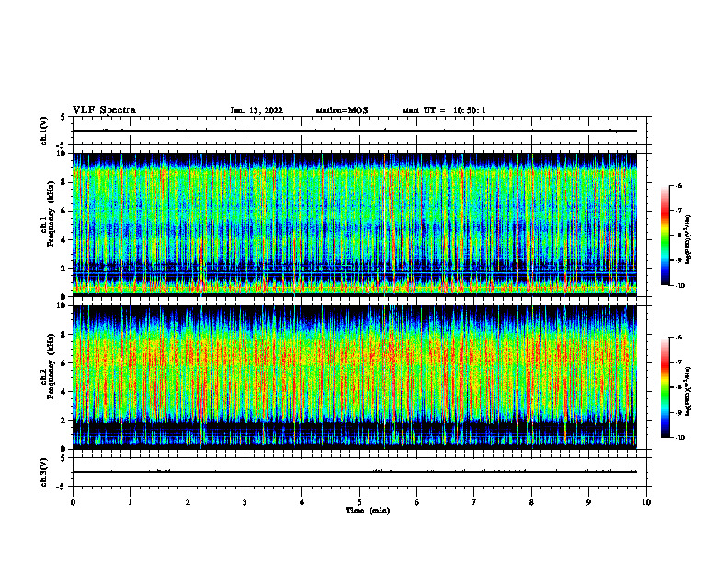This screenshot has width=728, height=563.
Task: Click the "Time (min)" axis label
Action: [368, 511]
